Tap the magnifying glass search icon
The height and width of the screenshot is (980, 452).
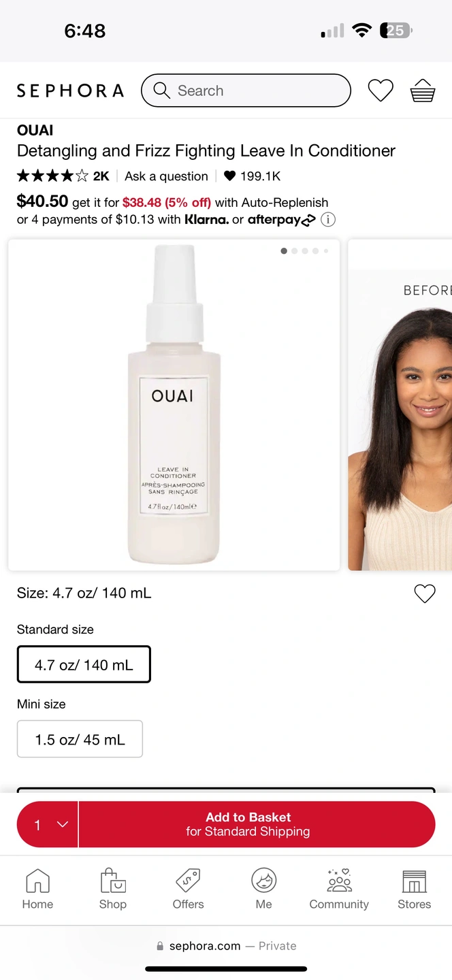click(x=162, y=91)
